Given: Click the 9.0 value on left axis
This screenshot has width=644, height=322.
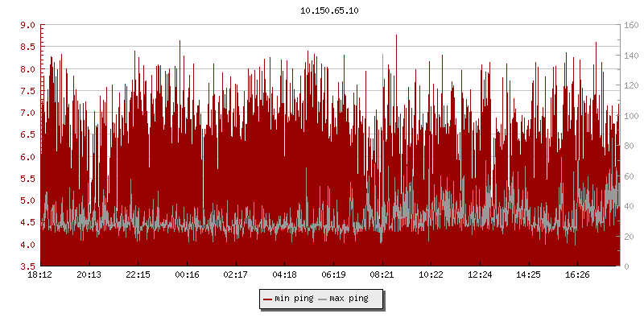Looking at the screenshot, I should [x=27, y=26].
